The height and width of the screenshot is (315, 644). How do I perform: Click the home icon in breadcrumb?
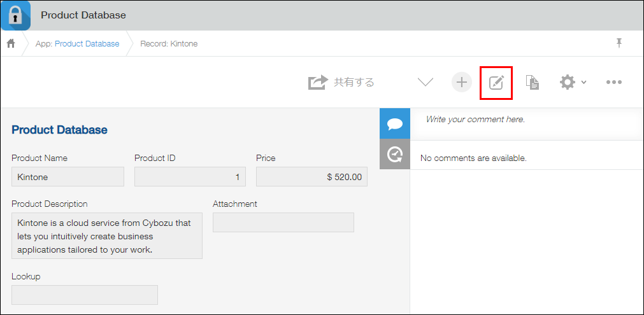pos(11,43)
